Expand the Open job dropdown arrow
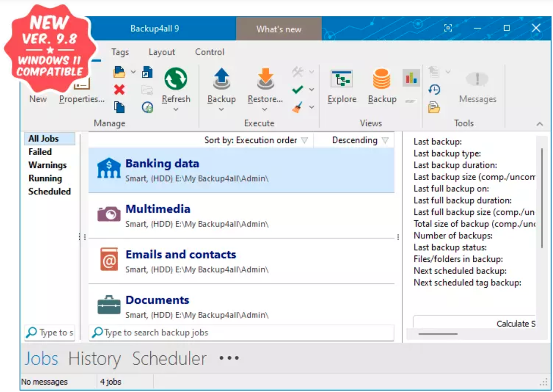The width and height of the screenshot is (553, 392). click(x=133, y=72)
